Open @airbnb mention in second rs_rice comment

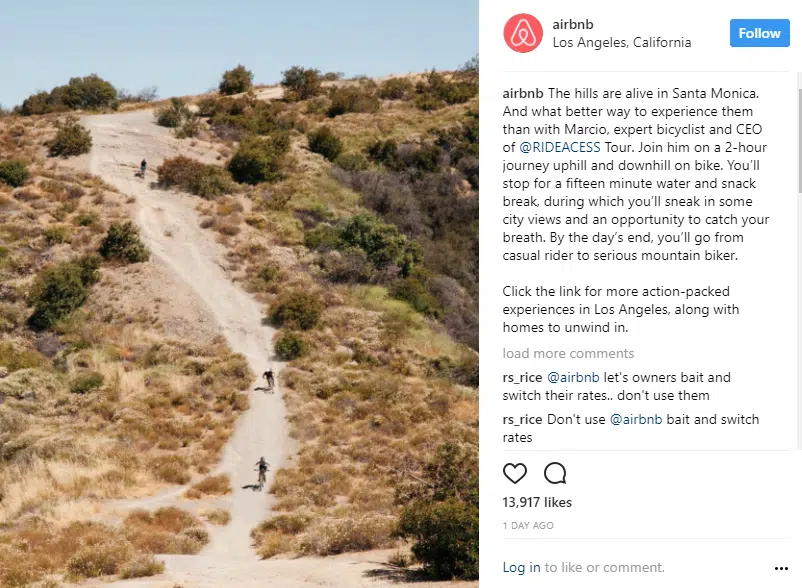point(636,419)
